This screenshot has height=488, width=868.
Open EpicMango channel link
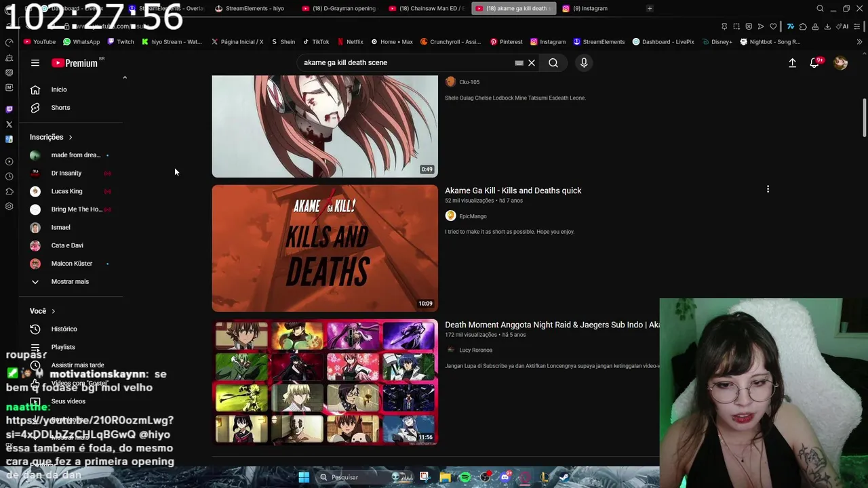[x=473, y=216]
